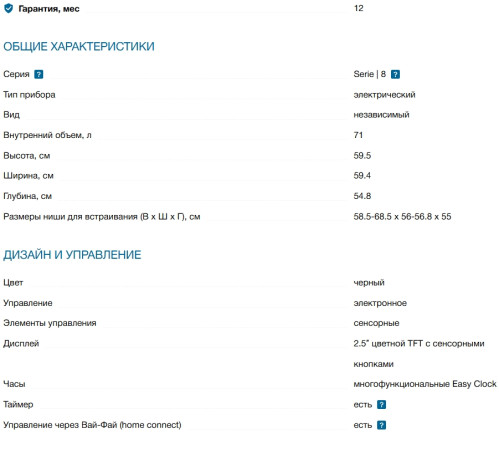The height and width of the screenshot is (450, 499).
Task: Select the Глубина, см value 54.8
Action: 362,196
